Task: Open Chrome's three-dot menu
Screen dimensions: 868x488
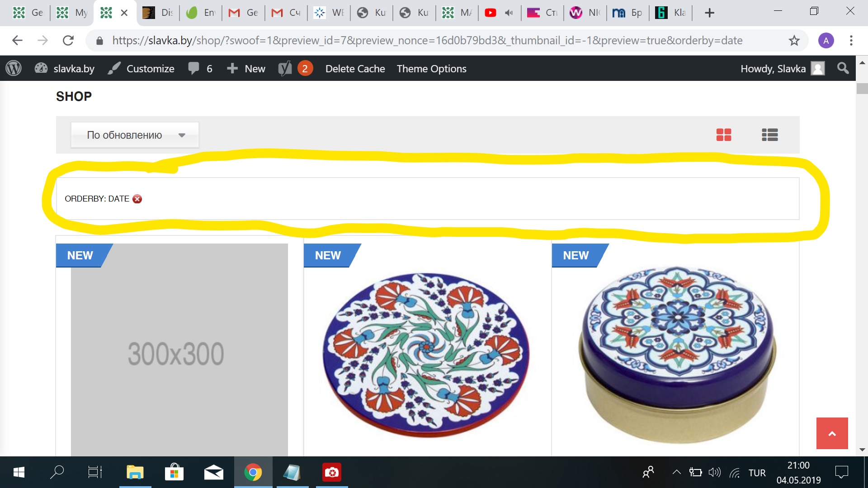Action: click(851, 41)
